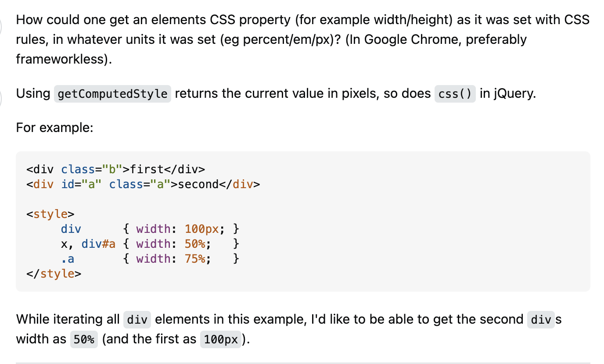Viewport: 604px width, 364px height.
Task: Click the 'For example:' text line
Action: coord(55,128)
